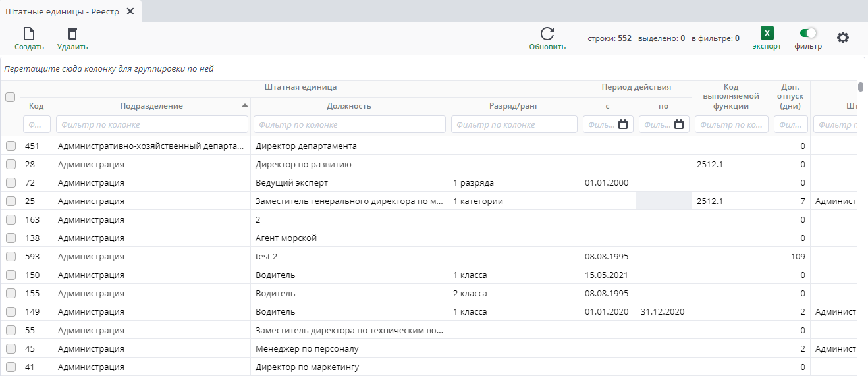Image resolution: width=868 pixels, height=376 pixels.
Task: Open the Директор по маркетингу row
Action: (307, 367)
